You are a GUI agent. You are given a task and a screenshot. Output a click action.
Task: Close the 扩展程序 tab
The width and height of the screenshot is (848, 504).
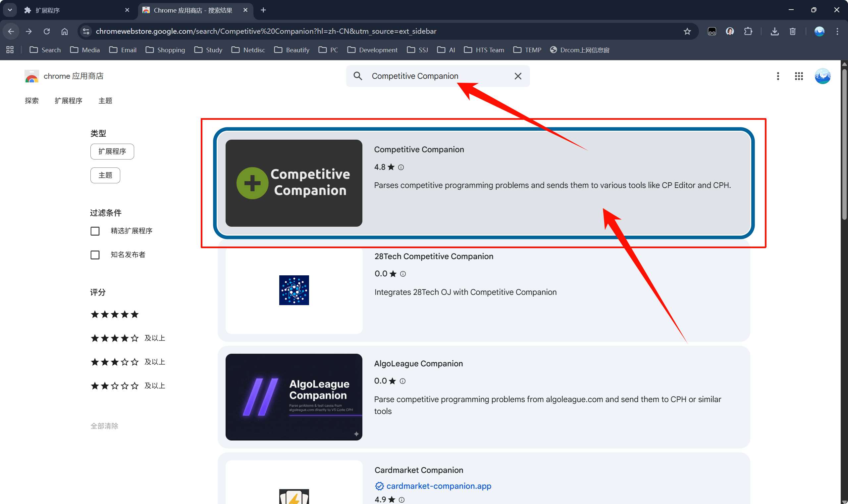point(127,10)
